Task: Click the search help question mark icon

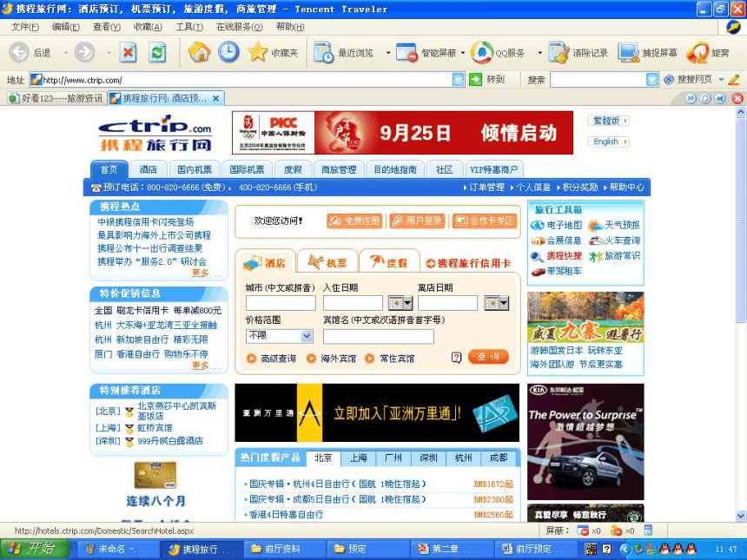Action: coord(456,357)
